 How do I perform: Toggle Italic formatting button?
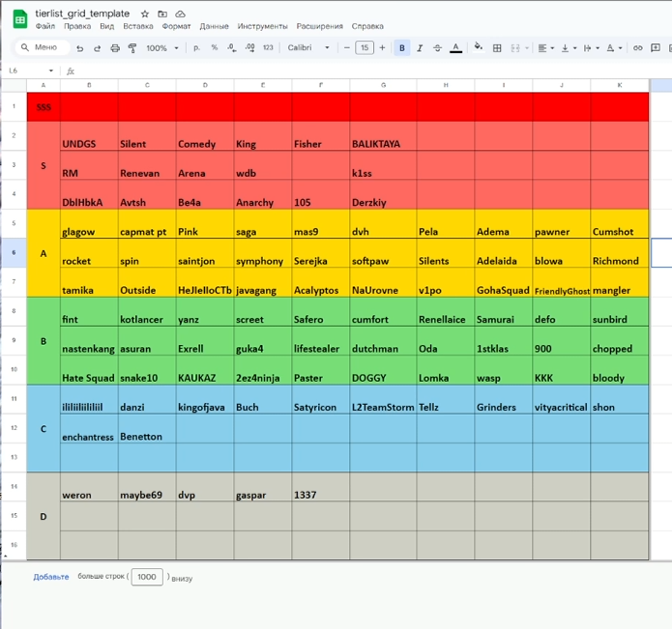pyautogui.click(x=420, y=47)
